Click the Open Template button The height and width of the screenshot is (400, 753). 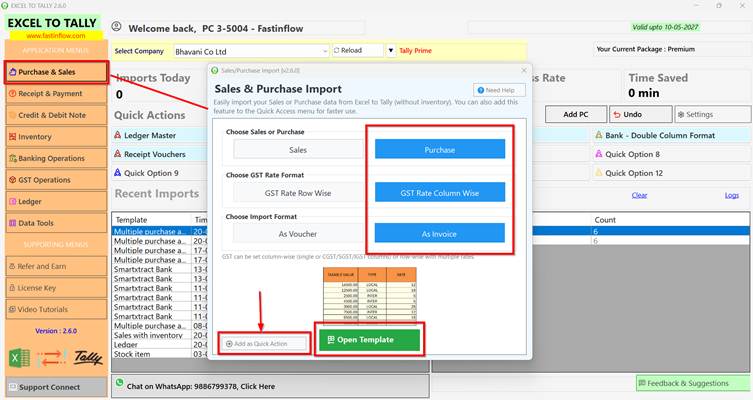tap(369, 340)
